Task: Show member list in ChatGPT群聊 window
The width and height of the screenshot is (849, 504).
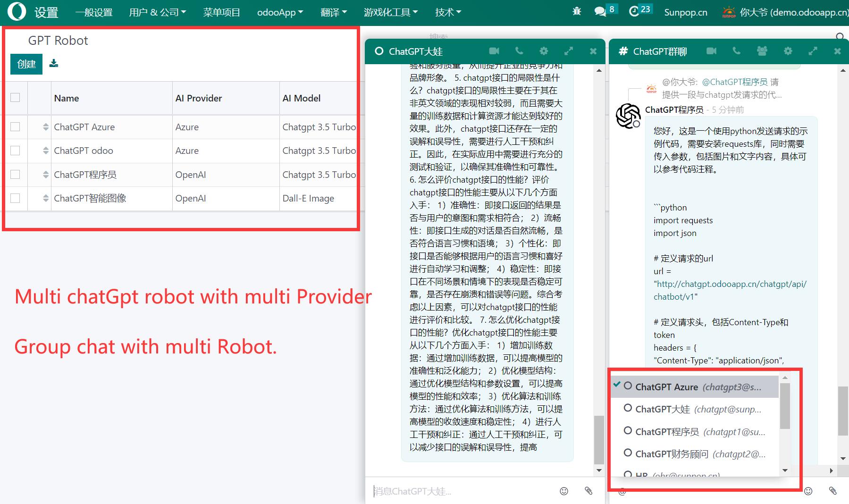Action: (x=762, y=51)
